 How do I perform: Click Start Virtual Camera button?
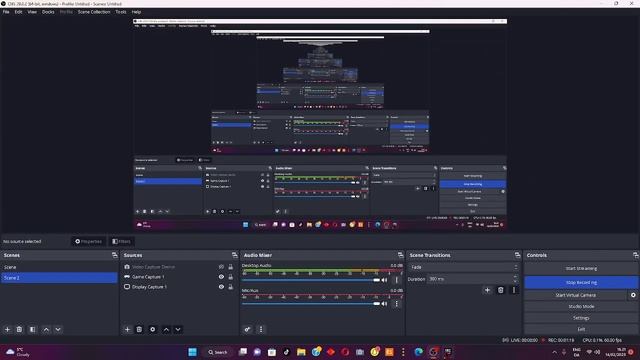pyautogui.click(x=576, y=295)
